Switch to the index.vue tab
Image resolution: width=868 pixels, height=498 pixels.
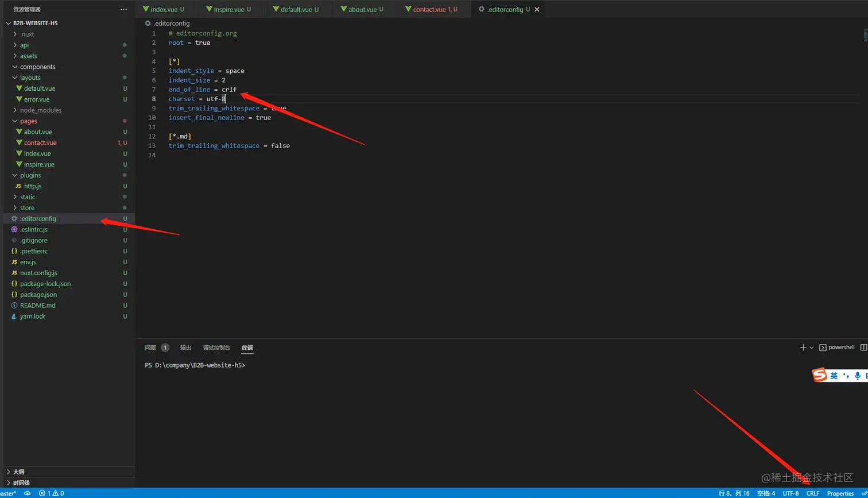click(x=164, y=9)
